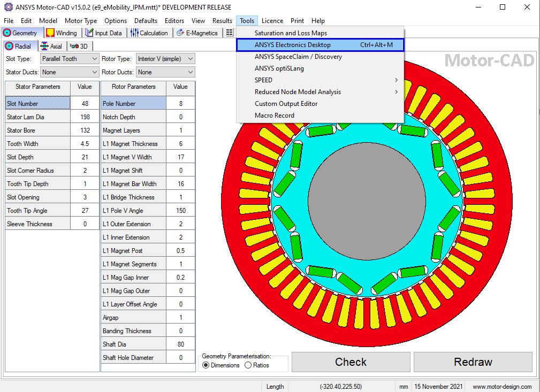Click the Winding tab icon
This screenshot has width=540, height=392.
[50, 33]
